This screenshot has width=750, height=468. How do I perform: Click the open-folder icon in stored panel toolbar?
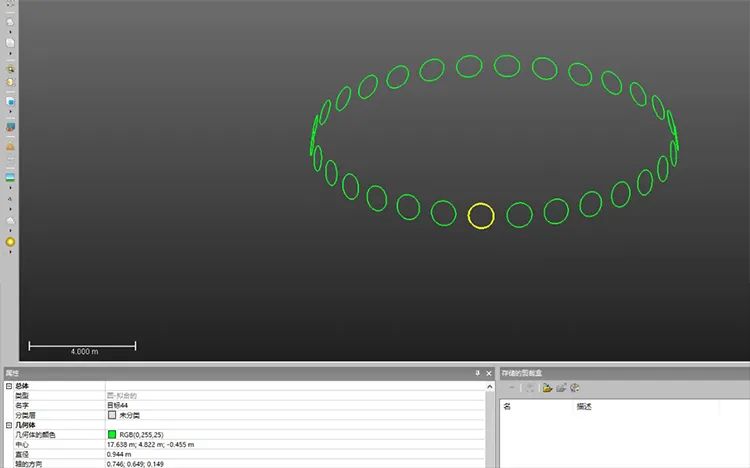pyautogui.click(x=547, y=388)
